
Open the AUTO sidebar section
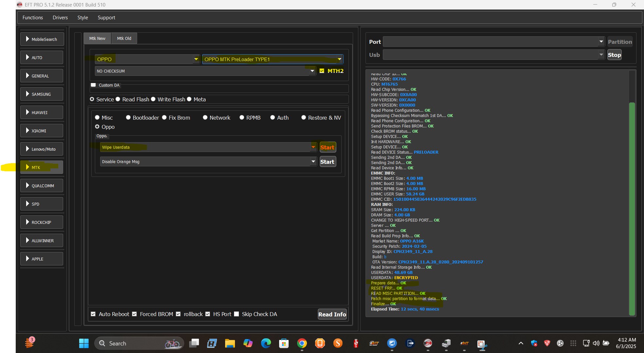(x=42, y=58)
